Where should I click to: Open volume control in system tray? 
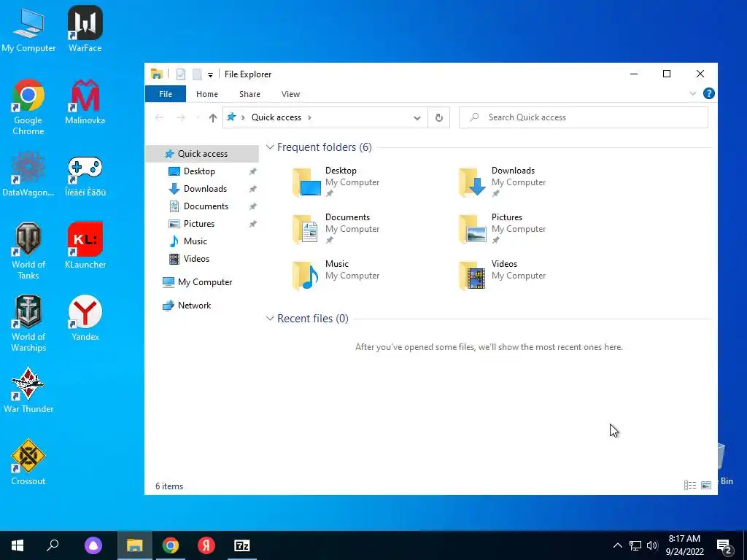[x=652, y=545]
